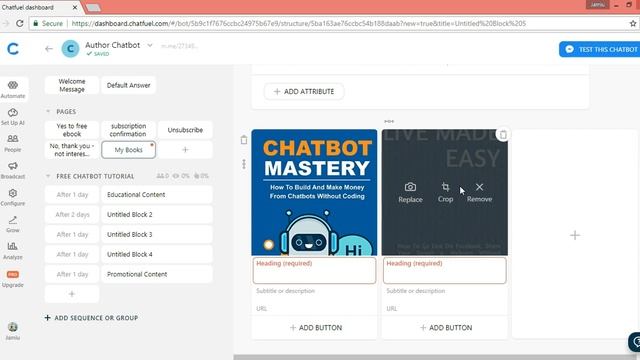Open the Educational Content block
This screenshot has width=640, height=360.
157,195
